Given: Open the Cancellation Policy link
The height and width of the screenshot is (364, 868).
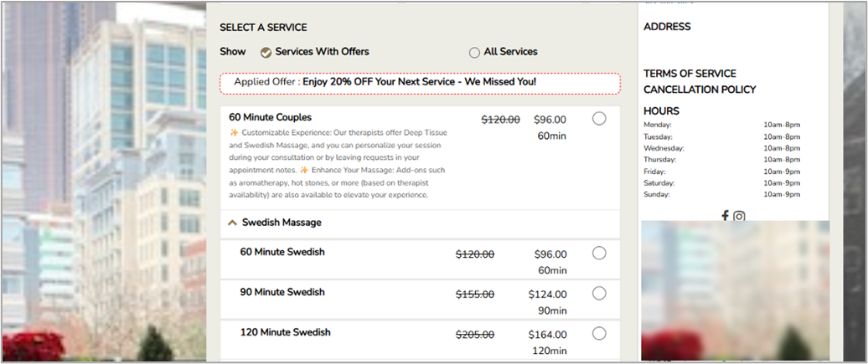Looking at the screenshot, I should (x=700, y=90).
